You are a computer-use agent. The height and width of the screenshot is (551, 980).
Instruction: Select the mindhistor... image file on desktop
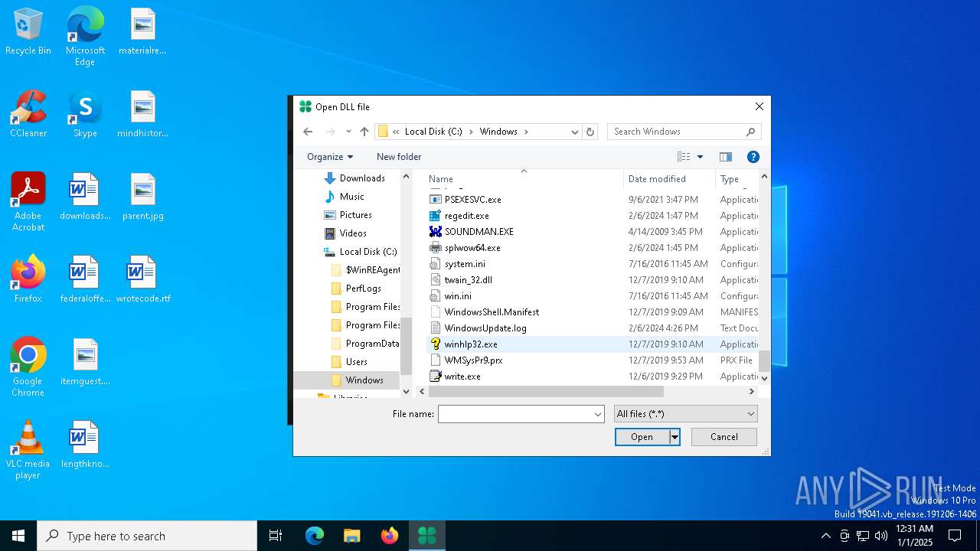point(143,114)
